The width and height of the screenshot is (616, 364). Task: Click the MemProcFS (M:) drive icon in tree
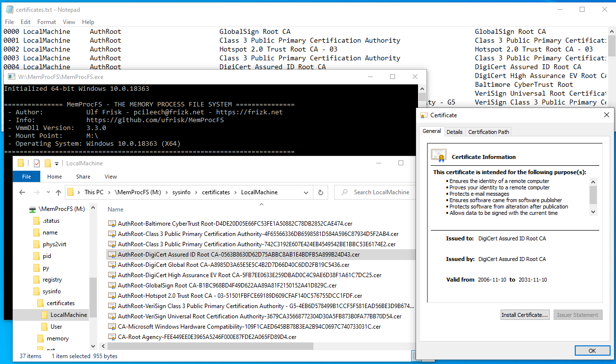pyautogui.click(x=32, y=209)
